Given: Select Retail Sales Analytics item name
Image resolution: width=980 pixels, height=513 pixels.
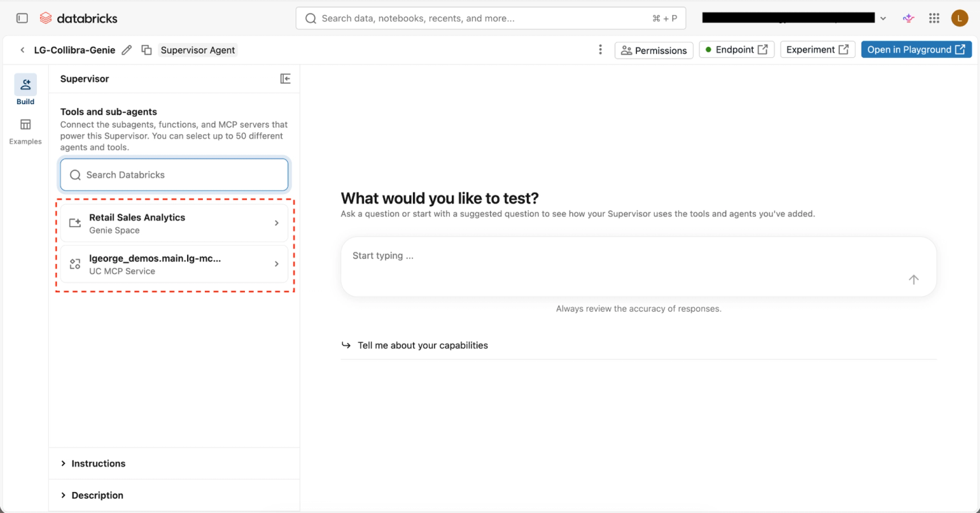Looking at the screenshot, I should tap(137, 218).
